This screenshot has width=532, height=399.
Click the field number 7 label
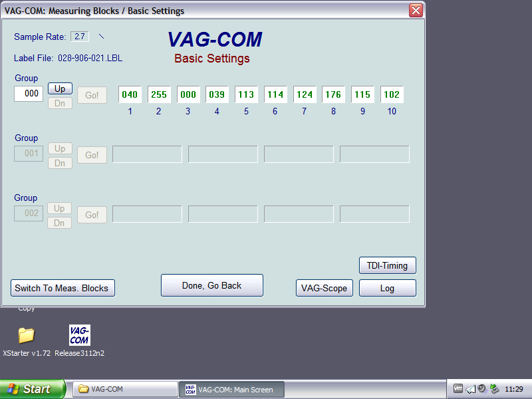click(x=305, y=111)
